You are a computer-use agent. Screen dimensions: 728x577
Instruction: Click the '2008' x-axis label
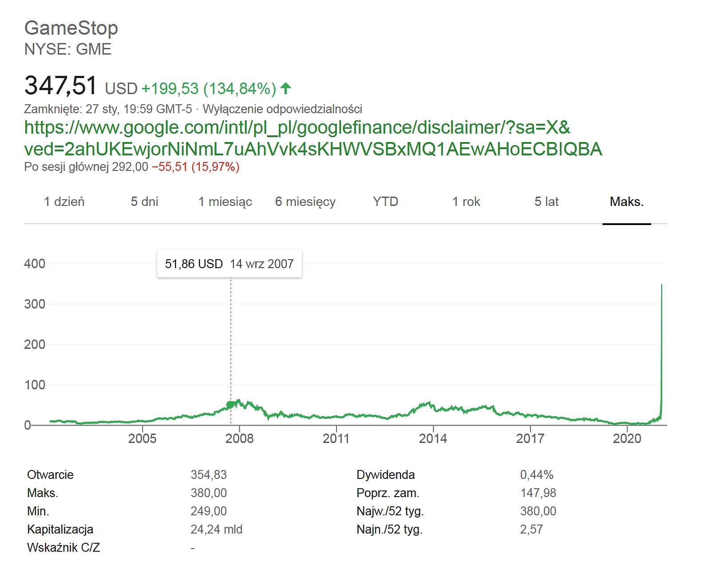click(240, 439)
